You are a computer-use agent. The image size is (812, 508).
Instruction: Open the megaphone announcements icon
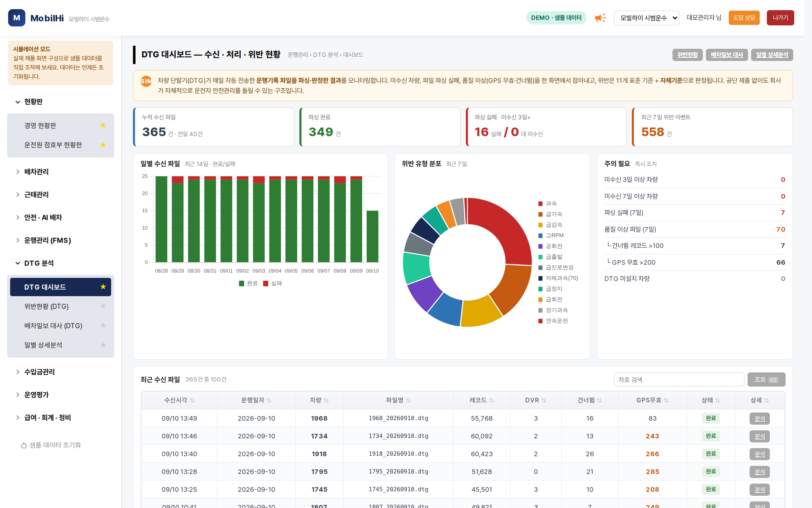click(600, 18)
